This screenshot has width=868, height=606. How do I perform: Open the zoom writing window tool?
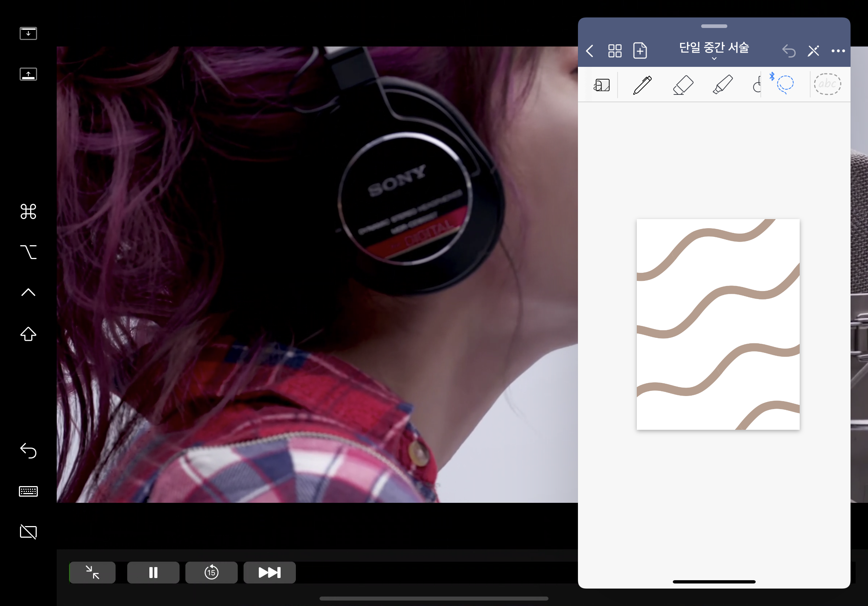point(602,85)
